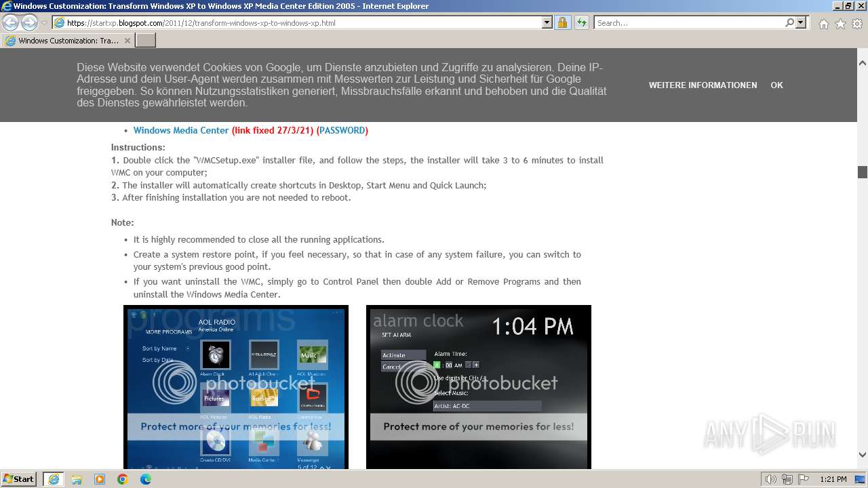Open the Windows Start menu
The image size is (868, 488).
20,479
